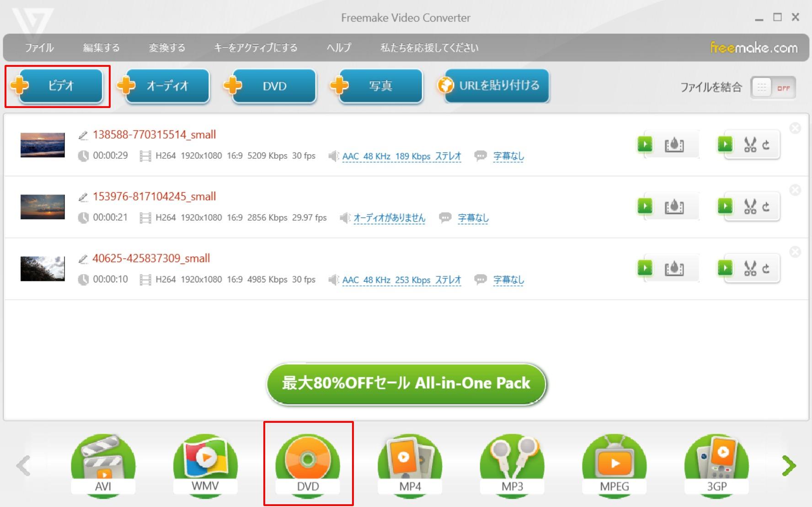Maximize the Freemake Video Converter window
The width and height of the screenshot is (812, 507).
point(777,17)
